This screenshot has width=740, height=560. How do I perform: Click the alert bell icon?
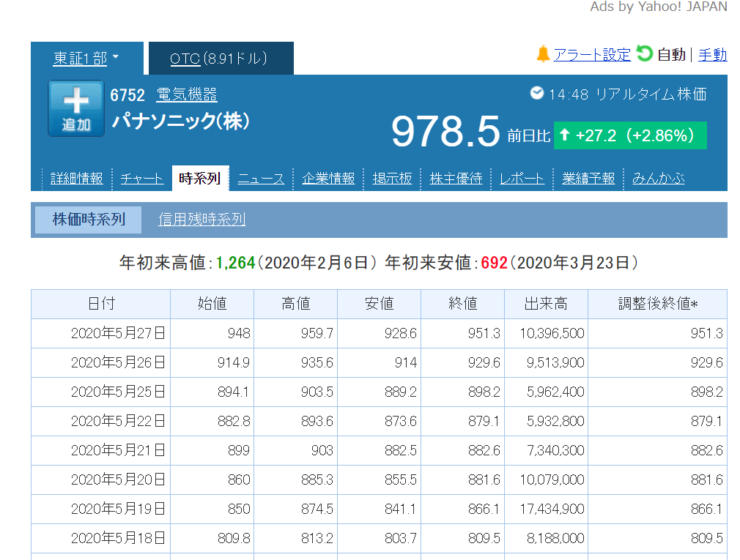543,54
